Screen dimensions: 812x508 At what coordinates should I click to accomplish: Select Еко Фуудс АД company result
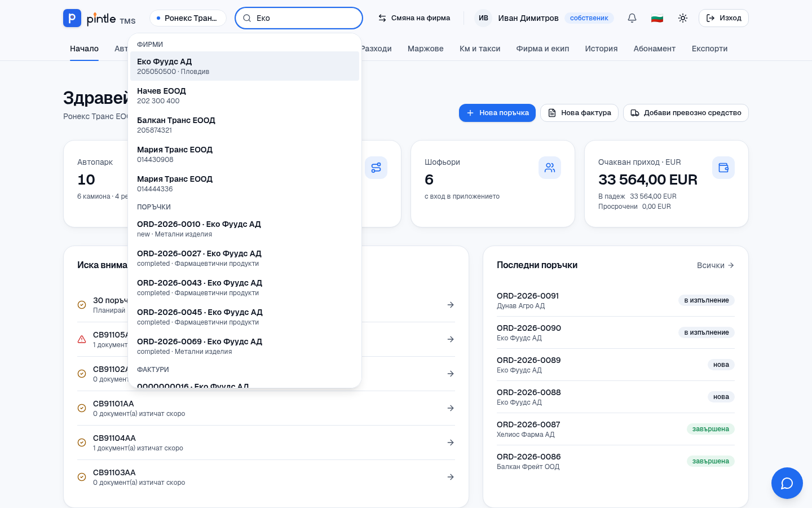point(245,66)
